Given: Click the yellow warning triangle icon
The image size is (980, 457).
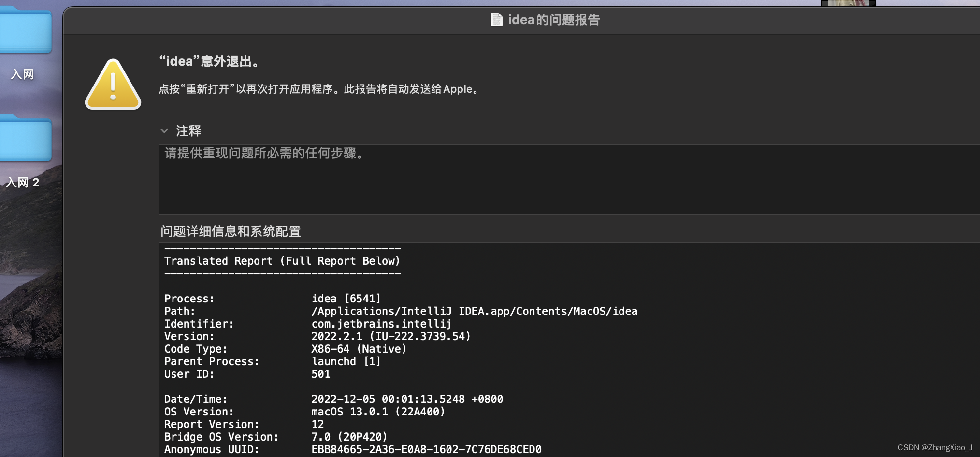Looking at the screenshot, I should point(113,85).
